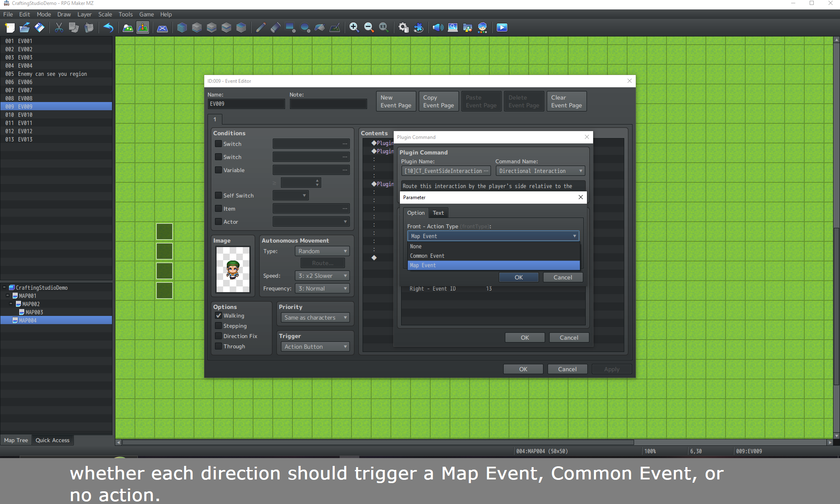Open the Plugin Manager puzzle icon
This screenshot has height=504, width=840.
418,27
